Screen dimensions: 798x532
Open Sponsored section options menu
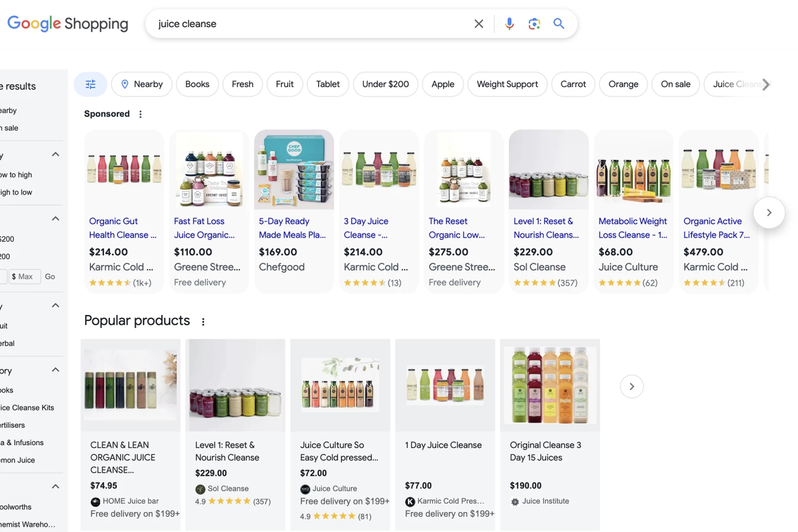click(141, 114)
